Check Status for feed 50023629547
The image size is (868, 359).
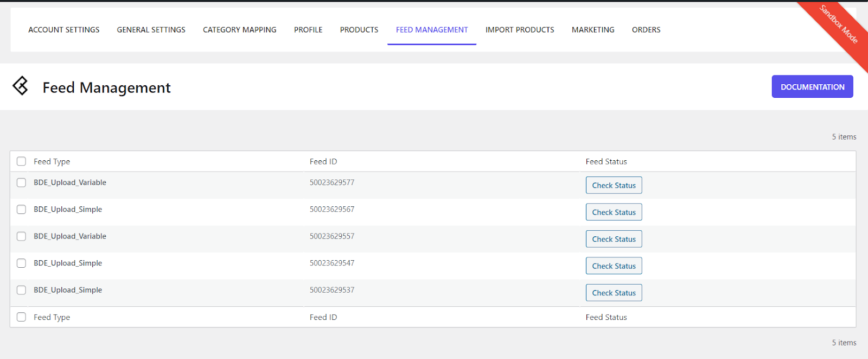(614, 266)
